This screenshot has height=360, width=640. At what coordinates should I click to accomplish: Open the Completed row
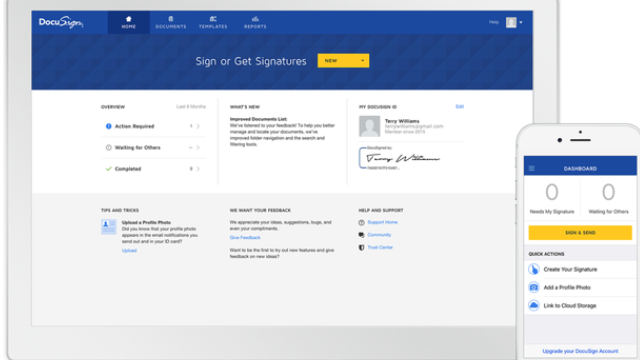pyautogui.click(x=153, y=169)
